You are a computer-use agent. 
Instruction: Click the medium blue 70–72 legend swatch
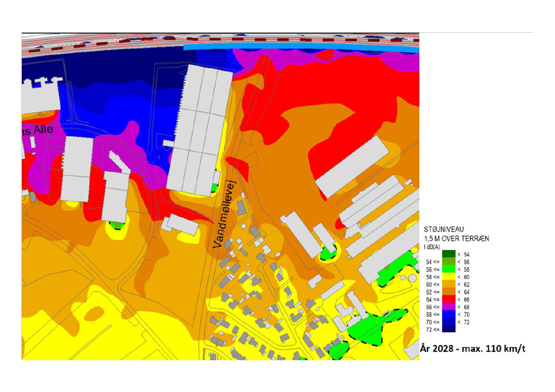point(448,321)
